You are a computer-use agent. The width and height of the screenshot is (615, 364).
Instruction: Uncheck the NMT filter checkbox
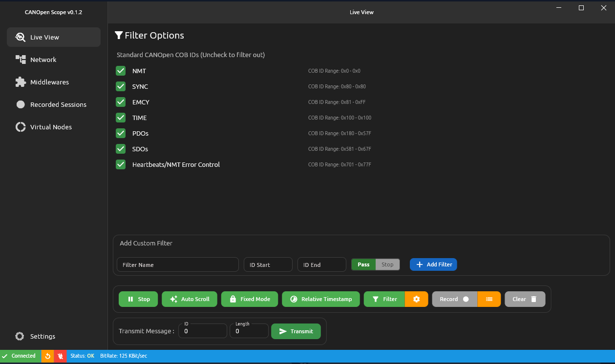click(120, 71)
